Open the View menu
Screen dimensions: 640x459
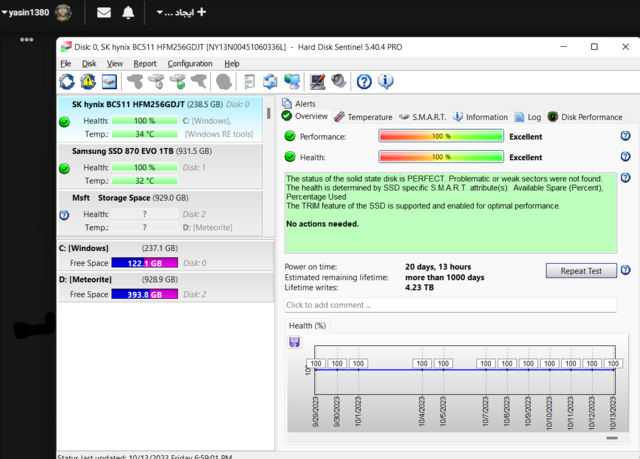point(115,64)
